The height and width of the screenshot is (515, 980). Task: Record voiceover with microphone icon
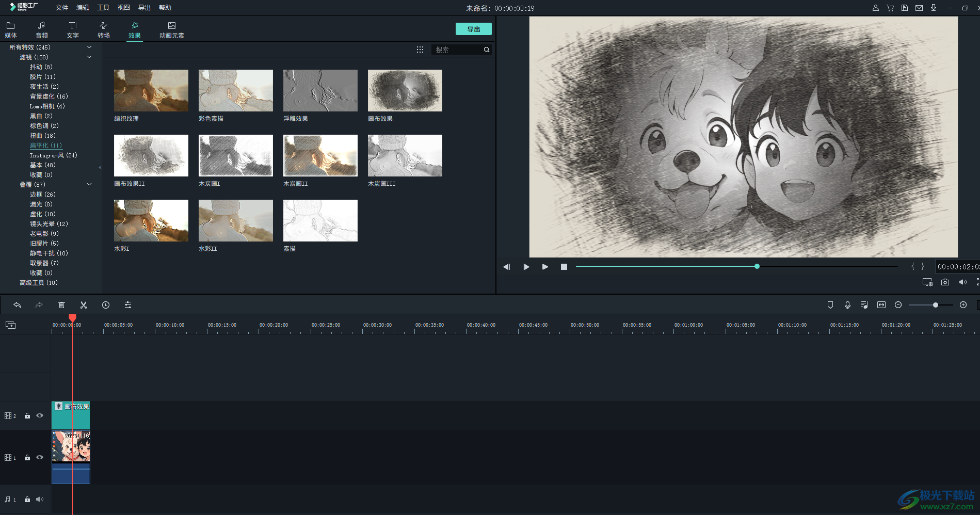click(847, 305)
